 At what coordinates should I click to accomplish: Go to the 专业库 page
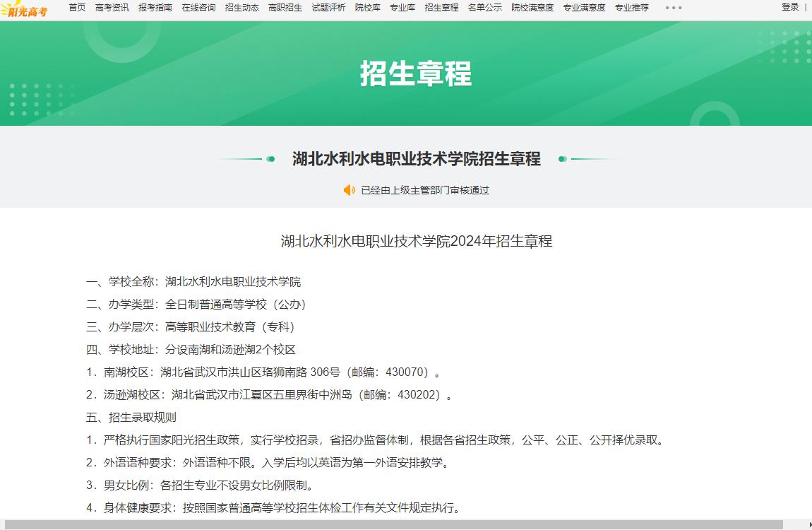click(x=402, y=8)
